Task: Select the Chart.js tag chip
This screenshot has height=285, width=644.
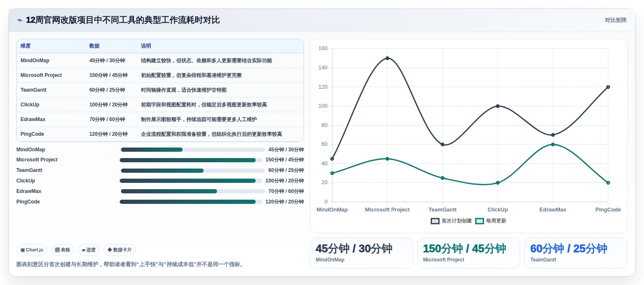Action: (x=32, y=250)
